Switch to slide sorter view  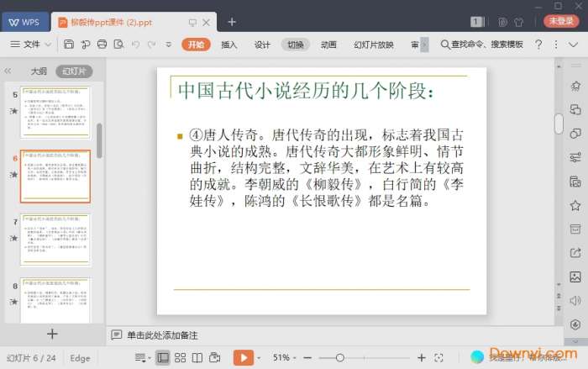click(180, 358)
